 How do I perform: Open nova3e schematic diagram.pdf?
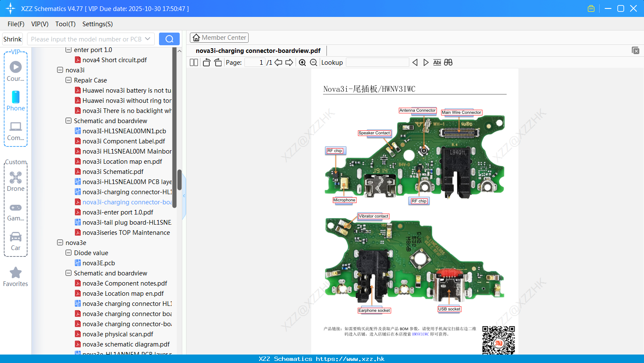click(122, 344)
